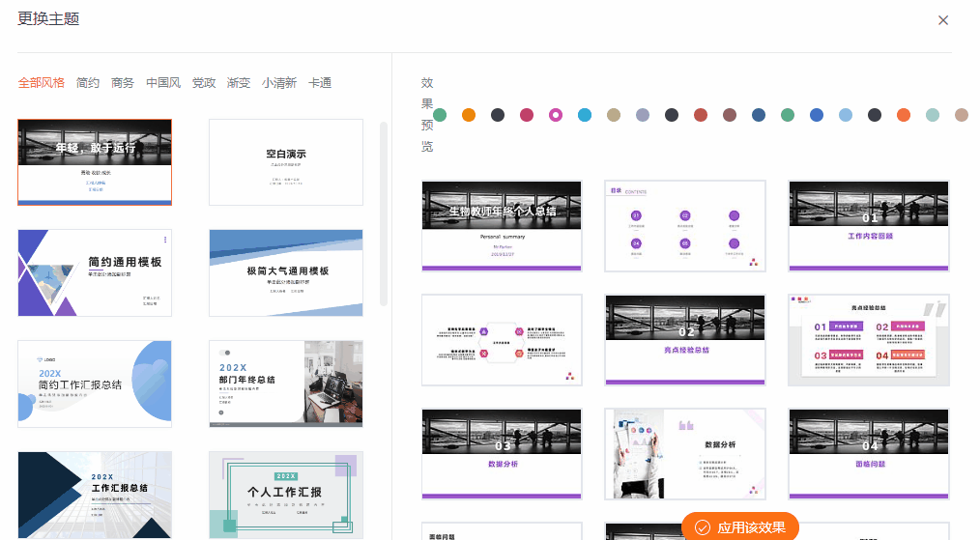The height and width of the screenshot is (540, 980).
Task: Pick the mauve brown color swatch
Action: 730,115
